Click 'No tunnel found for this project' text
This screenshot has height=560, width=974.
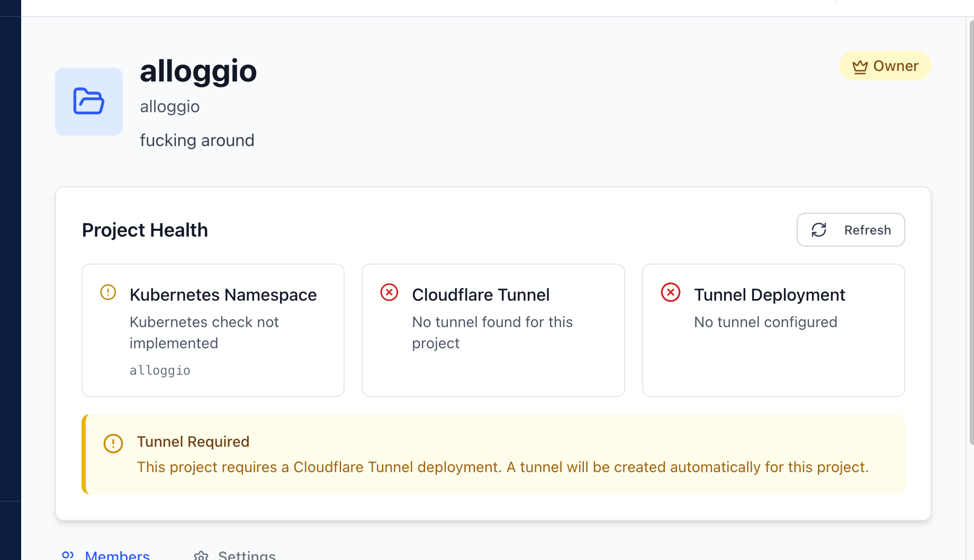coord(492,332)
